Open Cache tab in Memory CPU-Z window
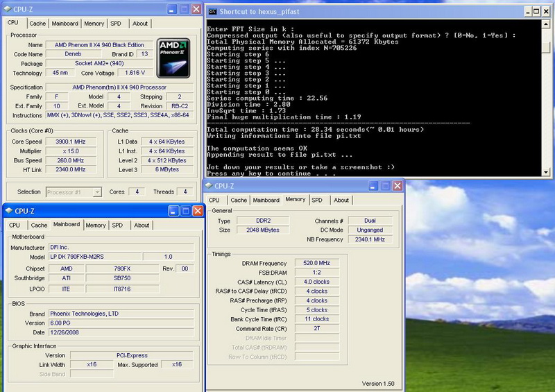 (239, 200)
